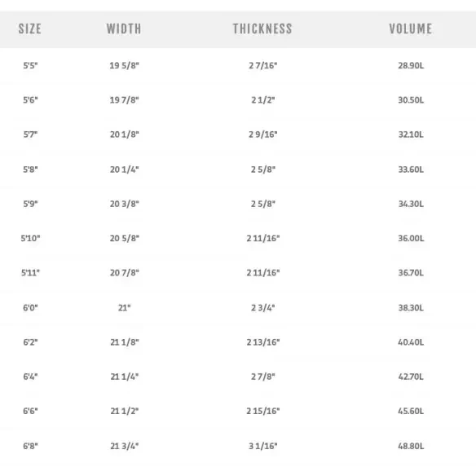Click the 2 3/4" thickness value
Image resolution: width=476 pixels, height=476 pixels.
(x=263, y=307)
